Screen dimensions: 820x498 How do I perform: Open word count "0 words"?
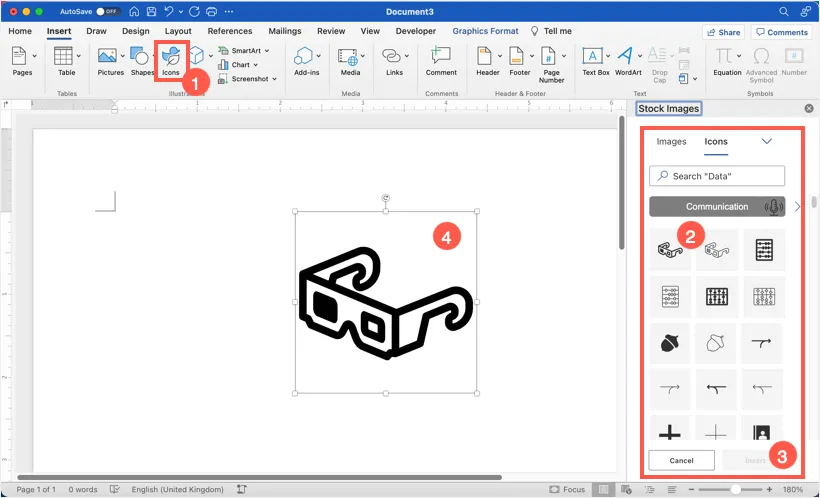coord(83,490)
